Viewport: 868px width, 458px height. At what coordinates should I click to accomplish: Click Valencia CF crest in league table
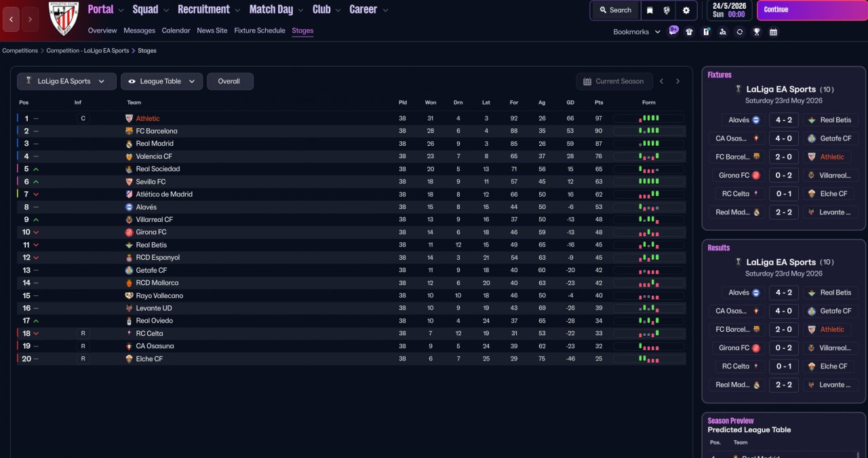pos(130,156)
